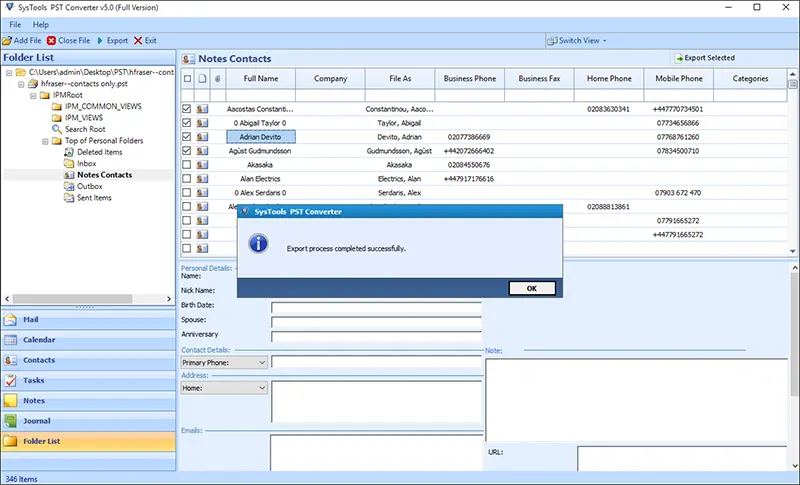Click the attachment paperclip column header

pyautogui.click(x=218, y=79)
